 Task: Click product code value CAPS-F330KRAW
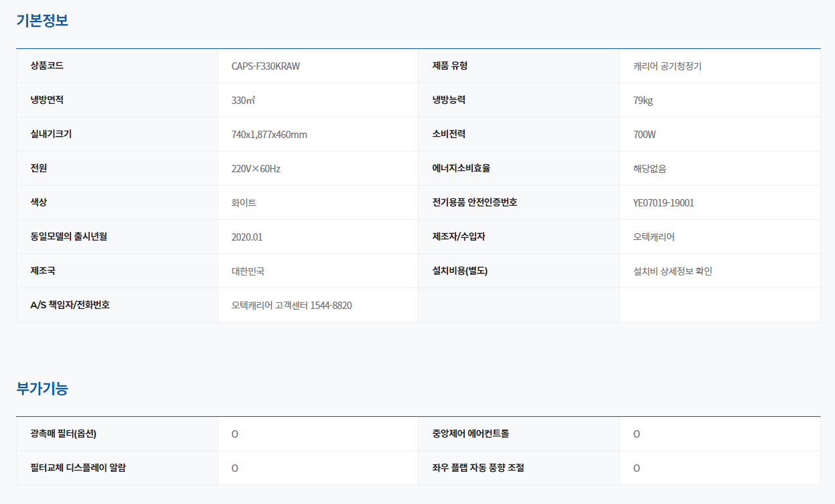266,66
